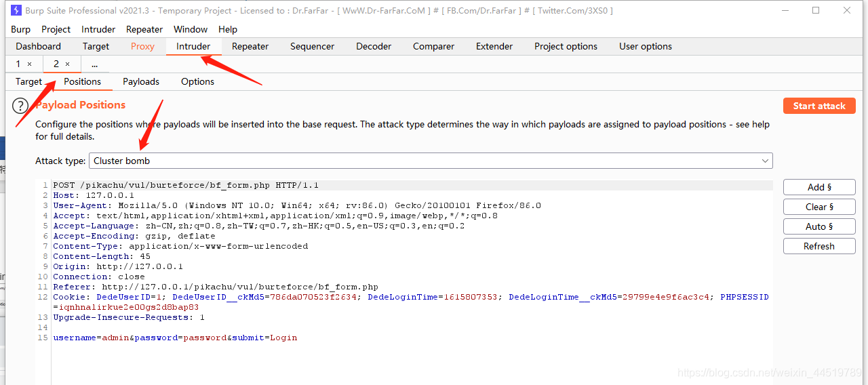
Task: Open a new attack tab via ellipsis
Action: 94,64
